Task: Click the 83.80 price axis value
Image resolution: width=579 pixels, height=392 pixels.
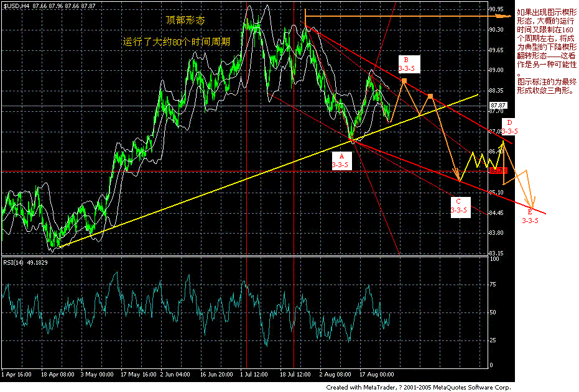Action: (x=496, y=233)
